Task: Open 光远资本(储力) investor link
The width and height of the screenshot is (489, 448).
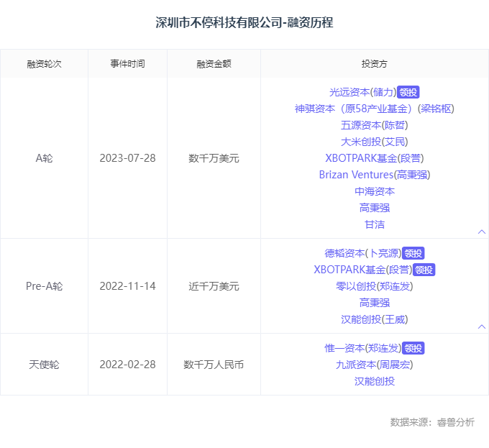Action: click(x=362, y=92)
